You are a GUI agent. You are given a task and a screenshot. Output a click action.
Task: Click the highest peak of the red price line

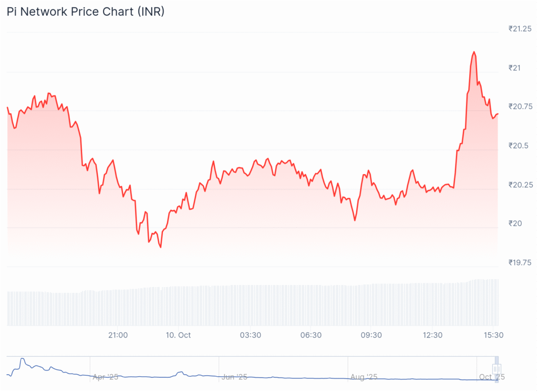coord(474,52)
